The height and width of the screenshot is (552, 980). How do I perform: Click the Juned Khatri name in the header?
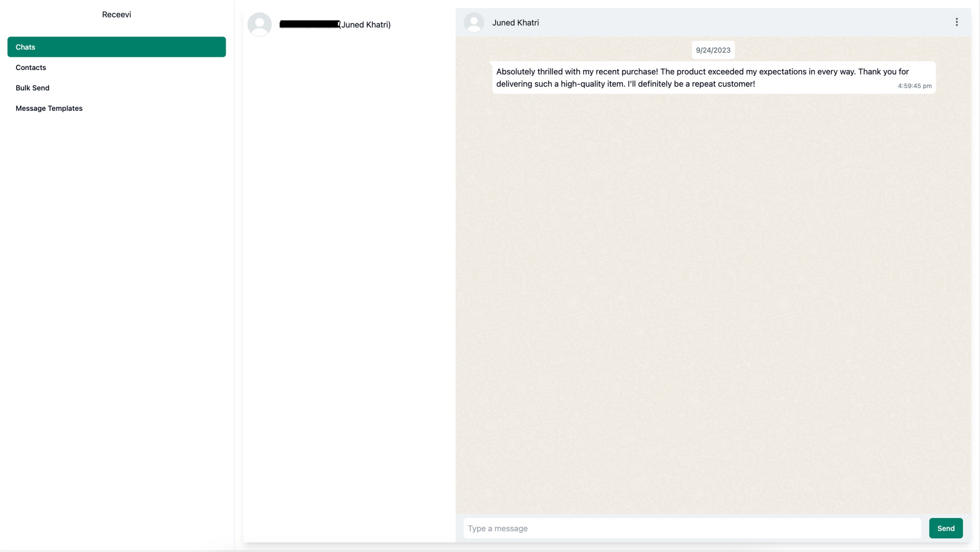[x=516, y=22]
